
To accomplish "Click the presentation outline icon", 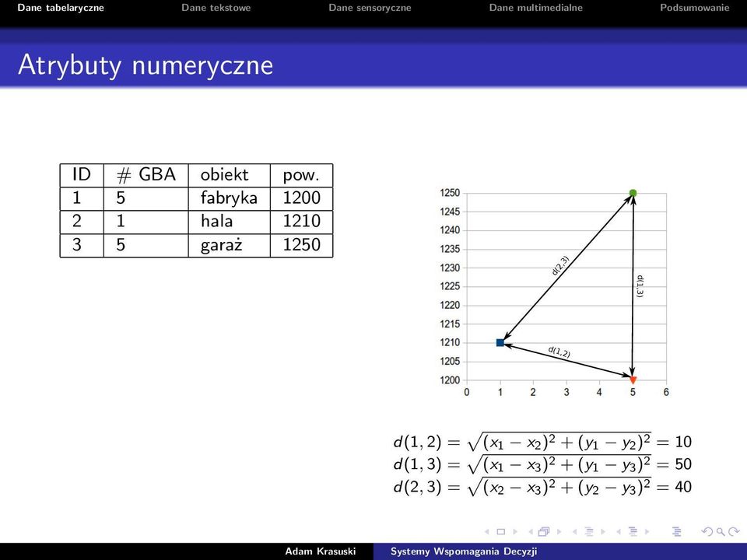I will (x=676, y=531).
